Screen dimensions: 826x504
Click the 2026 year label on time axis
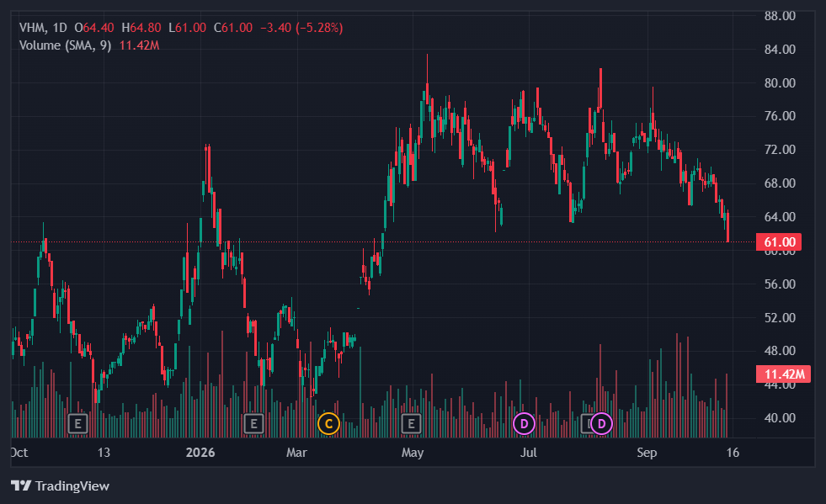click(x=200, y=453)
